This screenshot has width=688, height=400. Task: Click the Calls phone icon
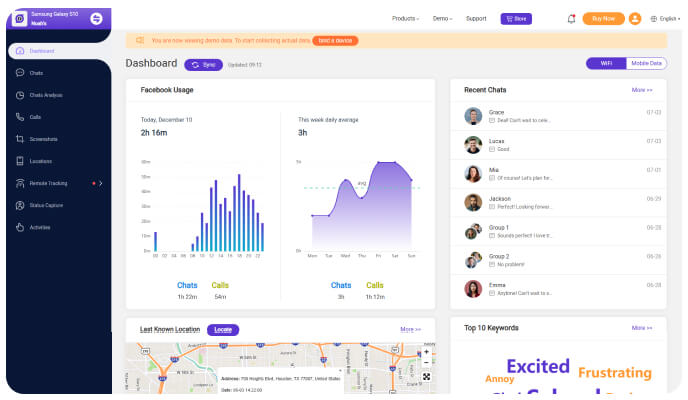(x=20, y=117)
